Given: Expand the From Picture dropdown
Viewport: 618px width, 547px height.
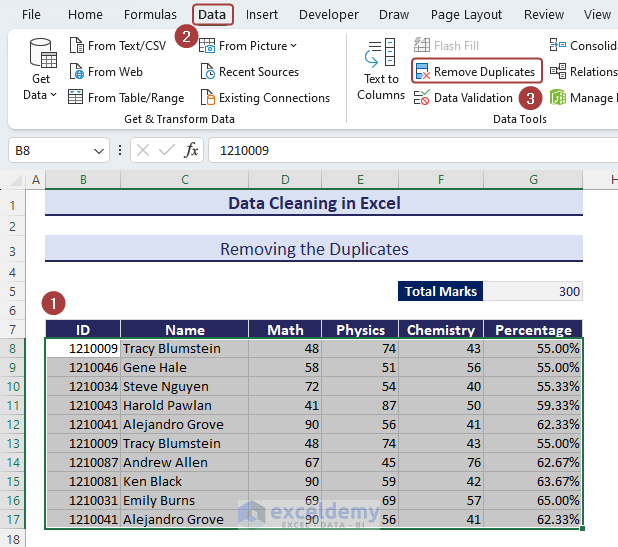Looking at the screenshot, I should [x=293, y=46].
